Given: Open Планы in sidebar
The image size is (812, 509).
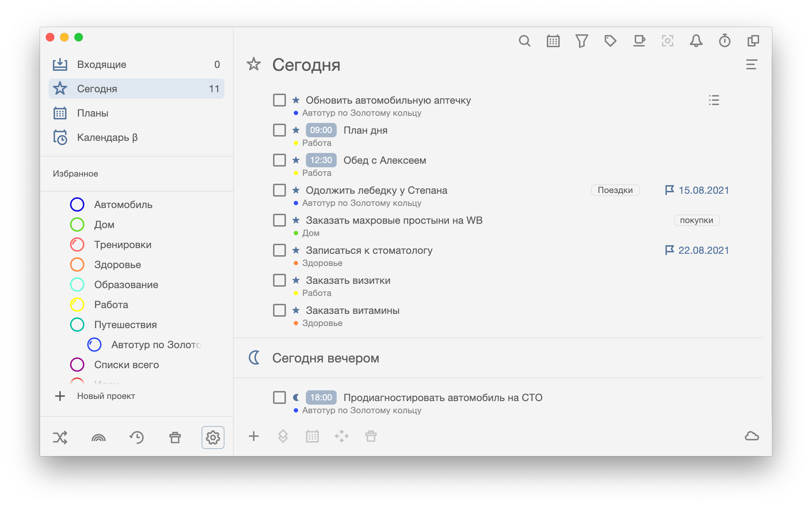Looking at the screenshot, I should [x=137, y=113].
